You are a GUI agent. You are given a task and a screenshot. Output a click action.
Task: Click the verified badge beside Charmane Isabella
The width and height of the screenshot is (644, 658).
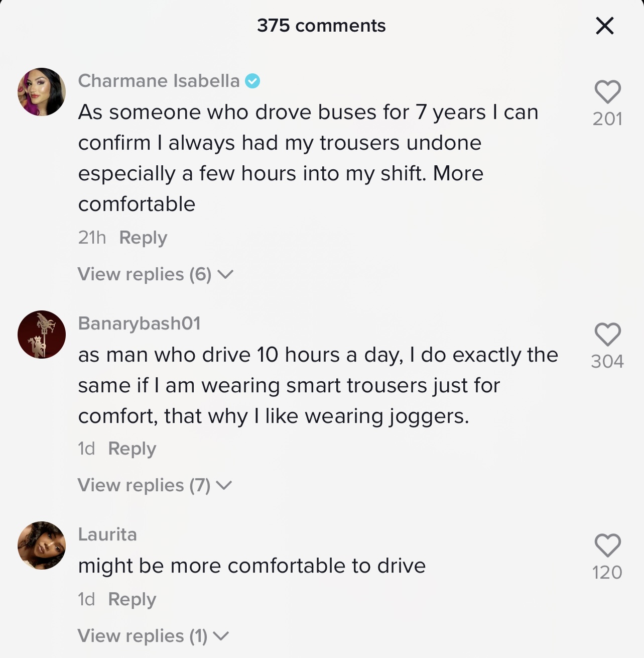tap(252, 81)
